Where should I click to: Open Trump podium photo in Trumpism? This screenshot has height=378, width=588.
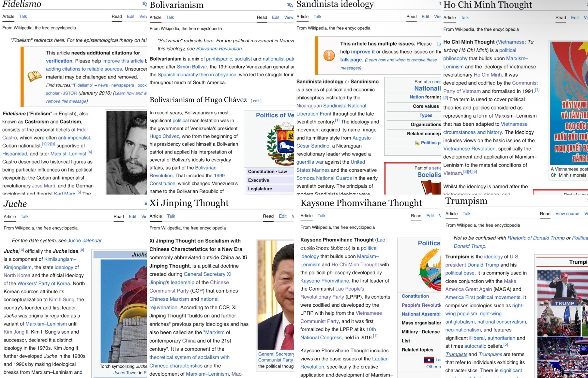click(x=563, y=288)
